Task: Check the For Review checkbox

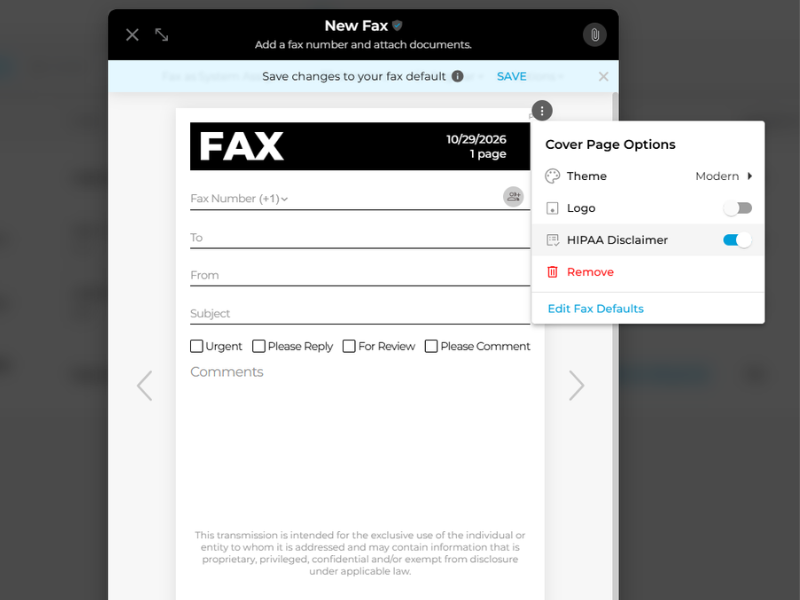Action: pyautogui.click(x=349, y=346)
